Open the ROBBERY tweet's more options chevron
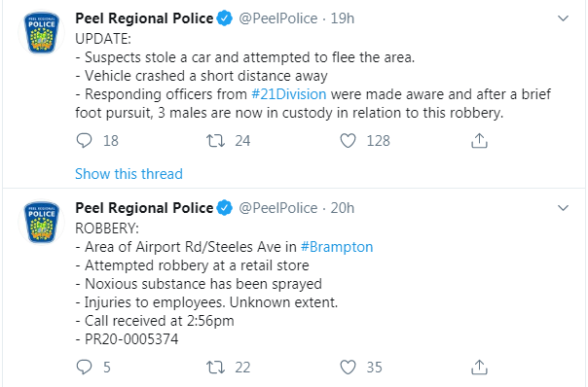 [x=564, y=207]
